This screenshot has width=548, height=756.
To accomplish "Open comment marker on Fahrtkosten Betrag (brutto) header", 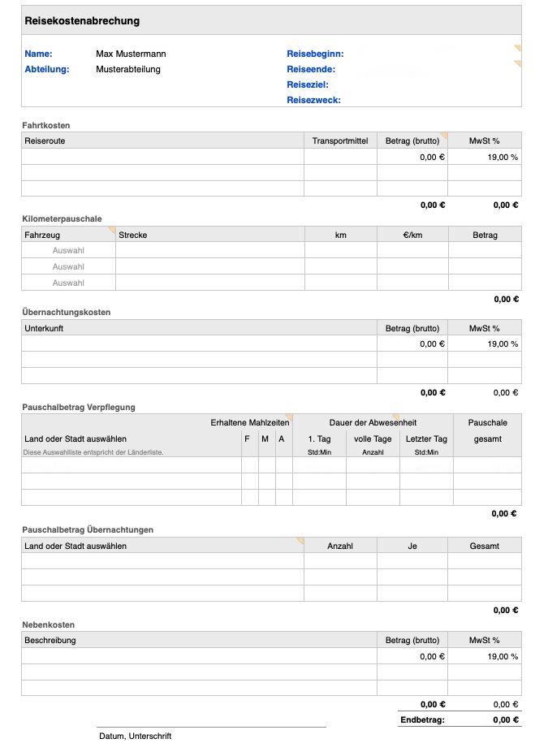I will tap(444, 136).
